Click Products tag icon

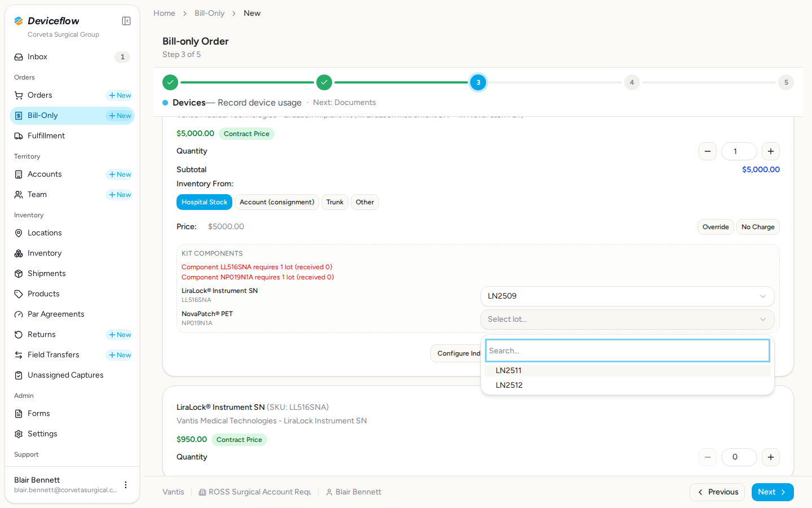tap(19, 294)
